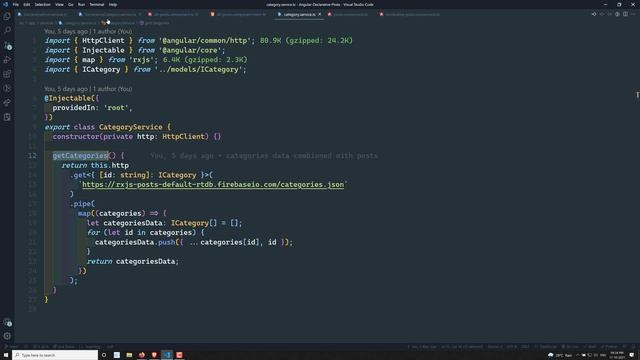Click the Windows taskbar search box
Viewport: 640px width, 360px height.
(x=55, y=355)
